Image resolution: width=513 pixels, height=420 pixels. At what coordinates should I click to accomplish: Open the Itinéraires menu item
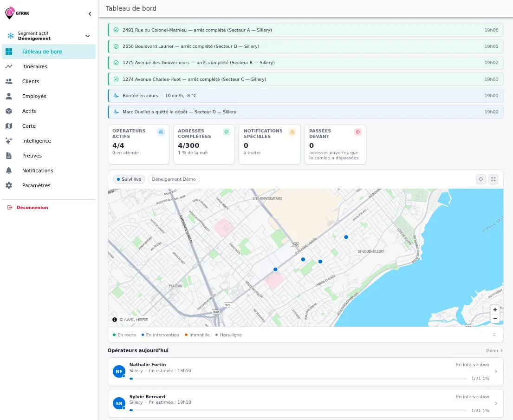(x=49, y=66)
